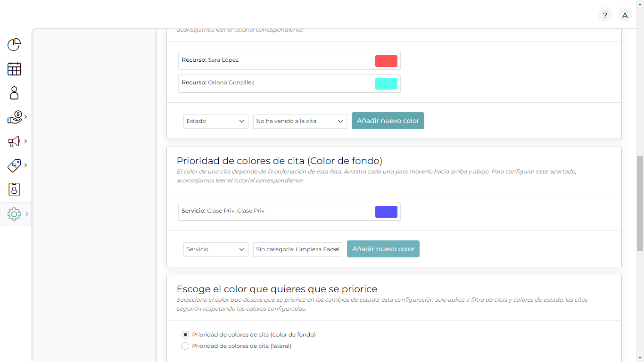The image size is (644, 362).
Task: Expand the marketing megaphone submenu chevron
Action: coord(25,141)
